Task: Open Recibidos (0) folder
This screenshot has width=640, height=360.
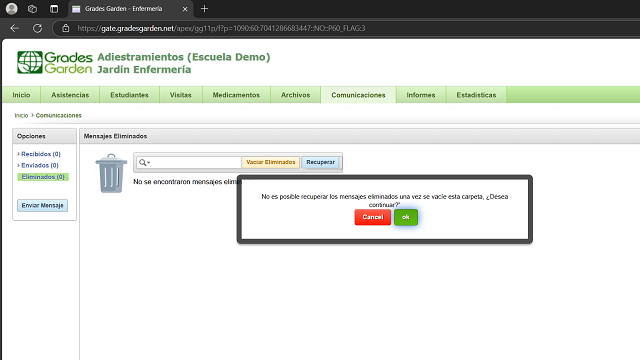Action: (41, 154)
